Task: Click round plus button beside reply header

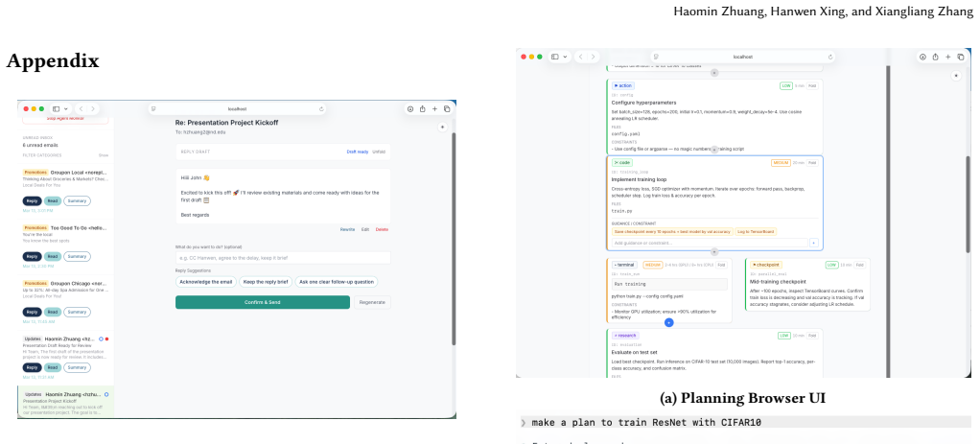Action: [x=442, y=127]
